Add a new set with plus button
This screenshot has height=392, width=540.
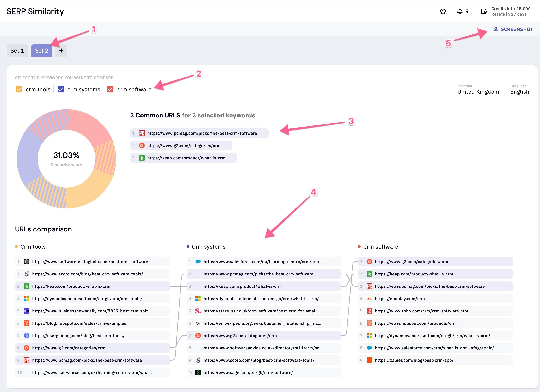pos(61,51)
